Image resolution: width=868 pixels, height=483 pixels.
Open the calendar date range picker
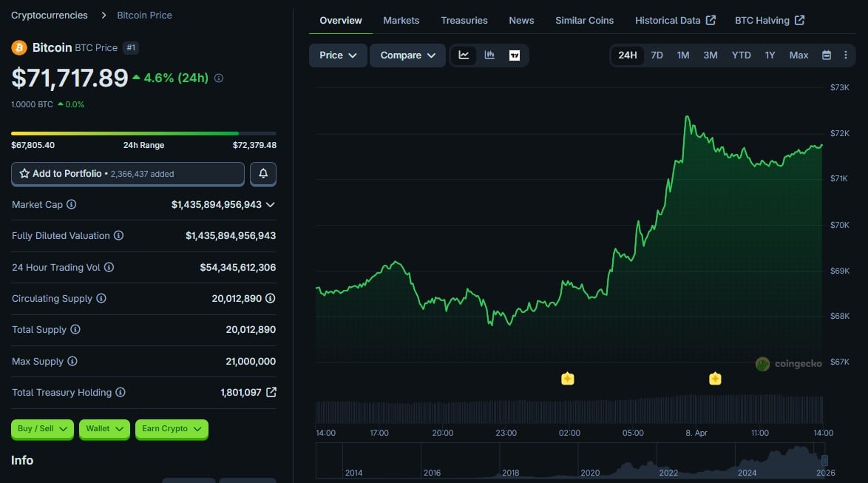827,55
